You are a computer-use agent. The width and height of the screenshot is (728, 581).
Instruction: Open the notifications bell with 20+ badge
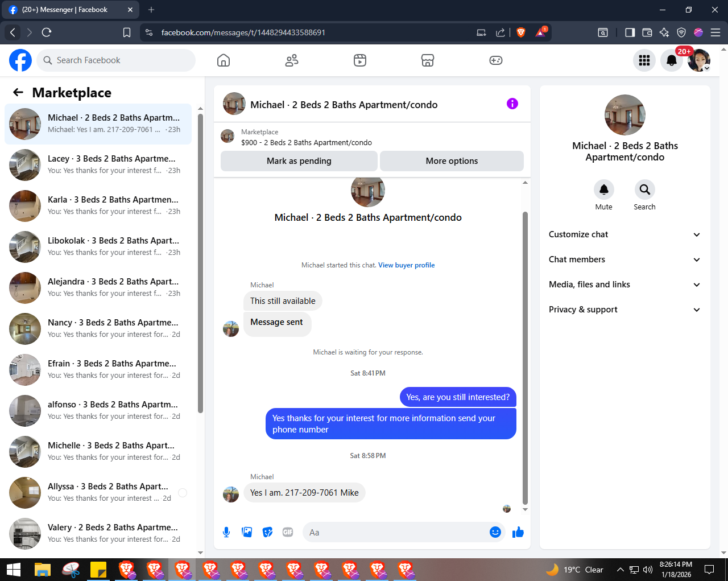pyautogui.click(x=672, y=60)
